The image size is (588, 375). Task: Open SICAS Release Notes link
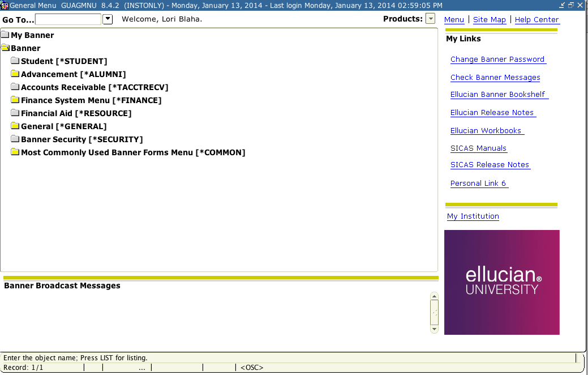pos(490,165)
